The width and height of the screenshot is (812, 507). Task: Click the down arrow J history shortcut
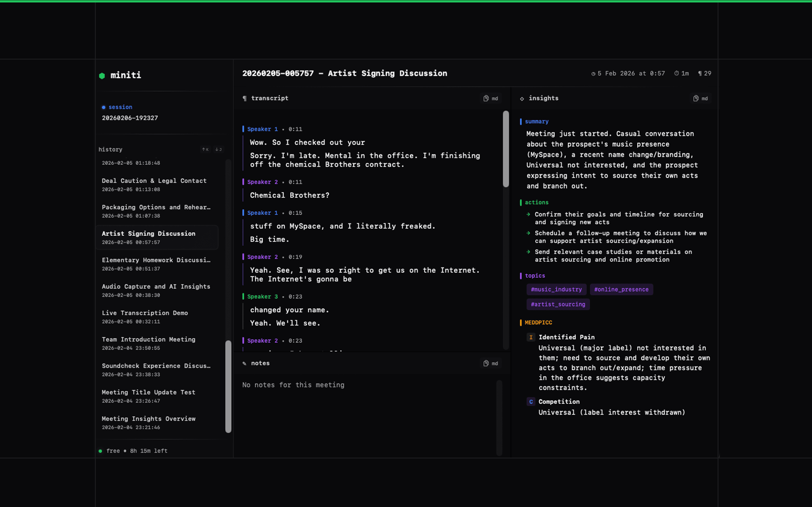point(218,149)
